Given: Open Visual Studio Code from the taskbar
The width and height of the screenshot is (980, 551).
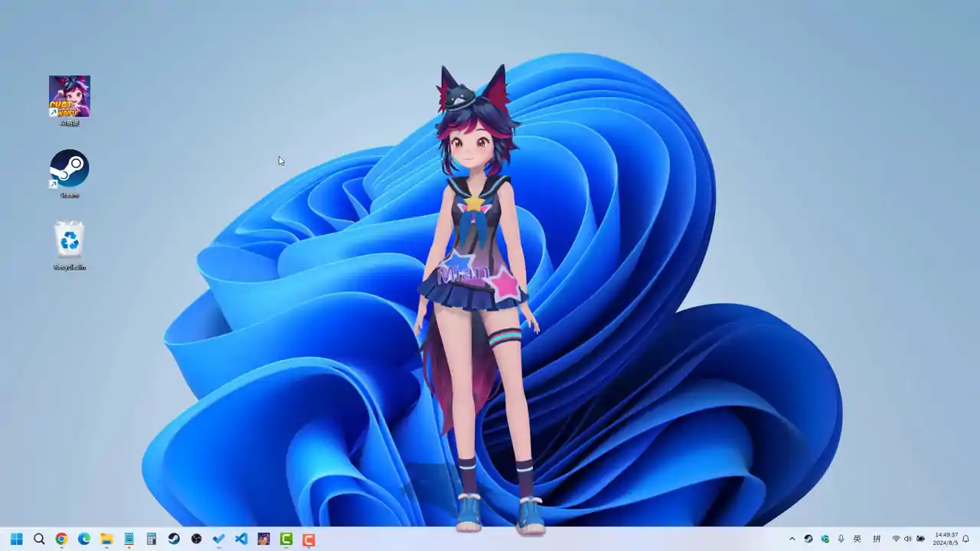Looking at the screenshot, I should (x=241, y=539).
